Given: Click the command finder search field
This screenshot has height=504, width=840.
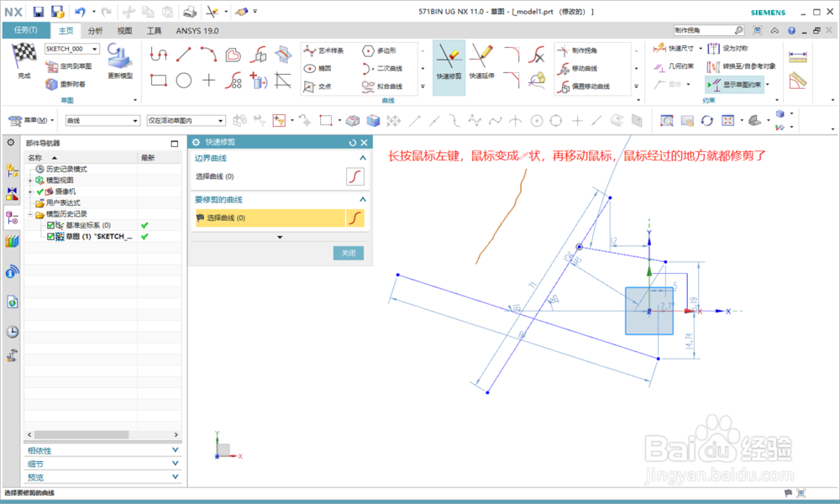Looking at the screenshot, I should [705, 30].
